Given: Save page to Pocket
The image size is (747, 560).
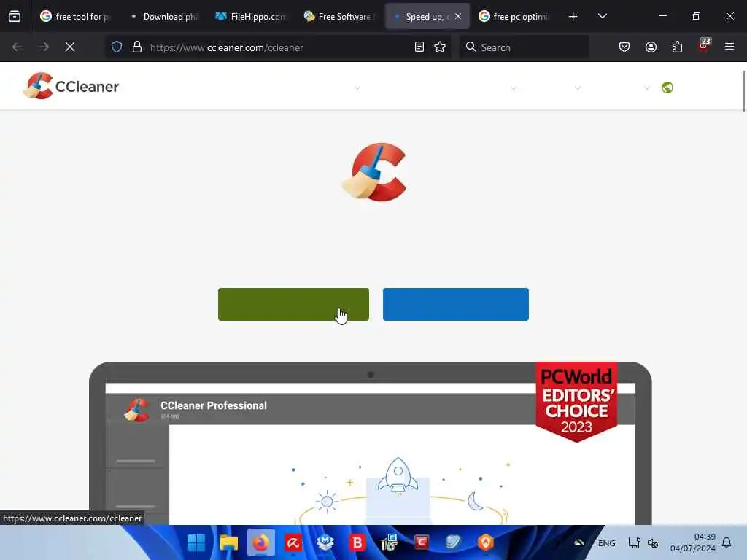Looking at the screenshot, I should coord(624,47).
